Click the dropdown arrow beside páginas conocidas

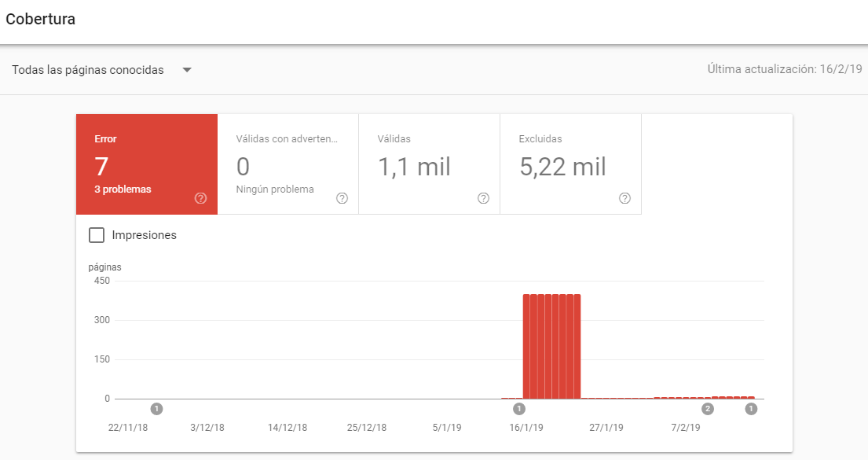pos(187,70)
